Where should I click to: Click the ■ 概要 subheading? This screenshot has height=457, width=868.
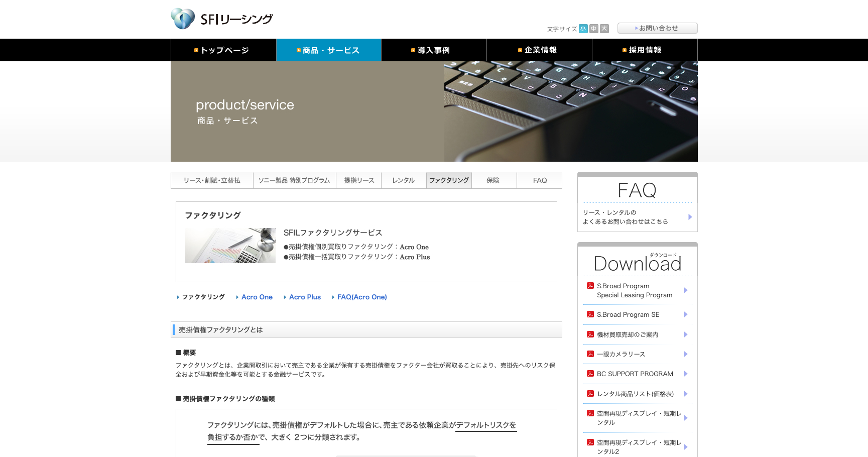pos(186,353)
